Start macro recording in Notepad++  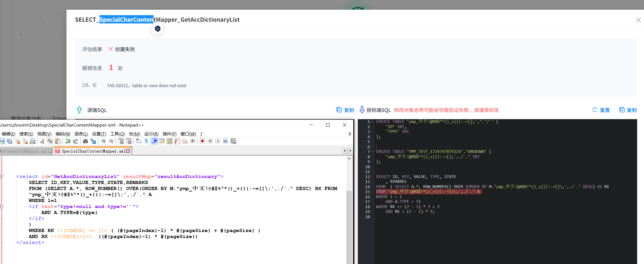click(x=202, y=141)
